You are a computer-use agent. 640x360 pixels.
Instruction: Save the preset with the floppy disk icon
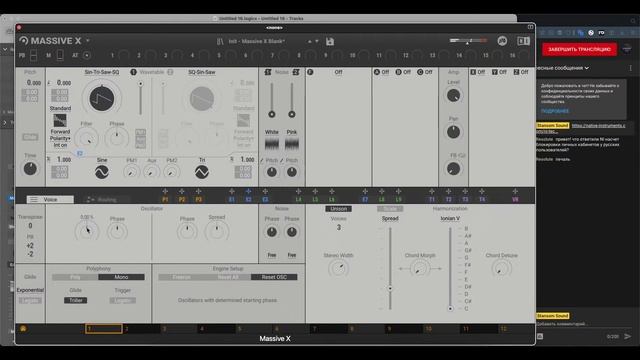coord(330,41)
